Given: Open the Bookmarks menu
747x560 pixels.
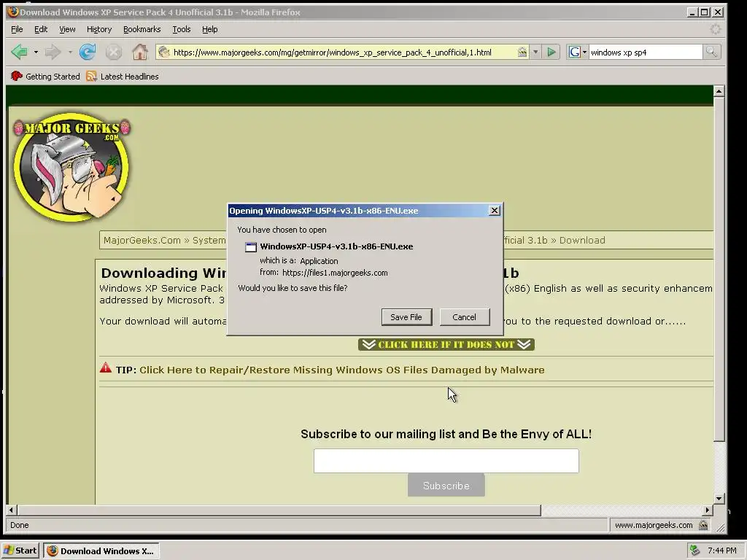Looking at the screenshot, I should click(x=142, y=29).
